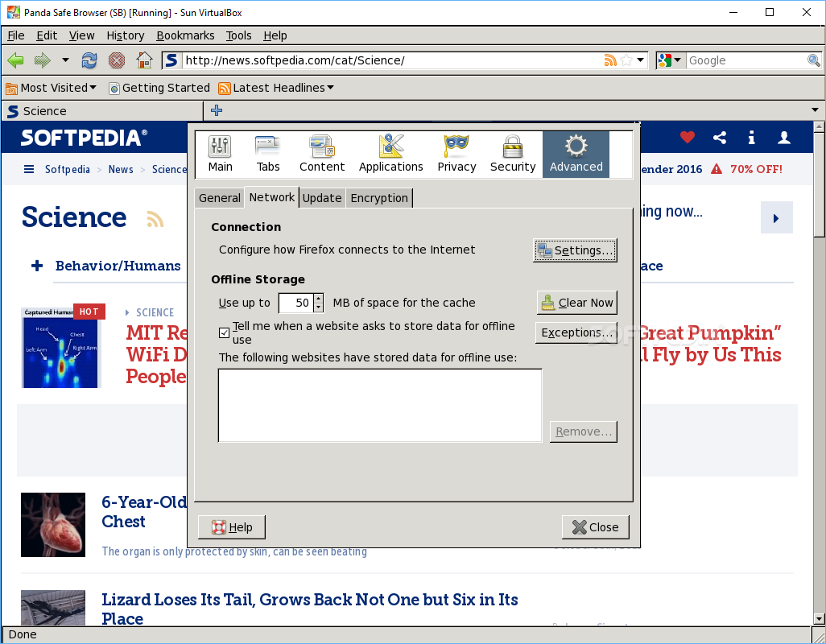Click the Softpedia share icon
826x644 pixels.
point(720,138)
